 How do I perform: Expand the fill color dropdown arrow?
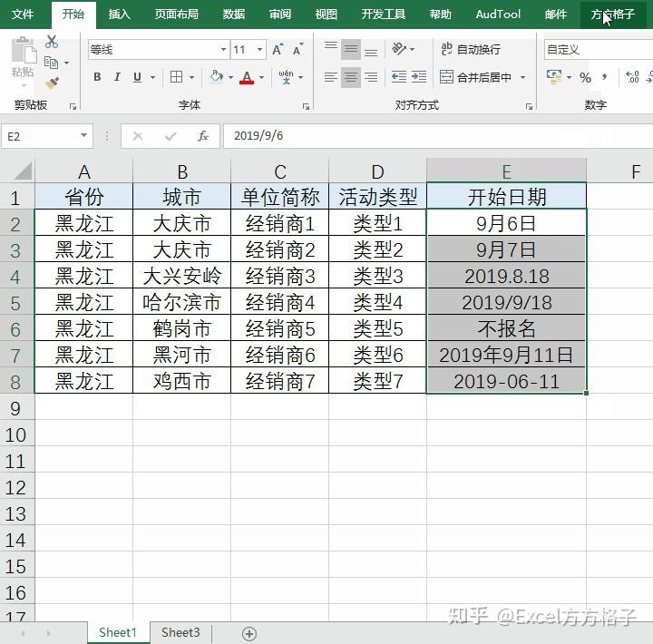pyautogui.click(x=230, y=77)
